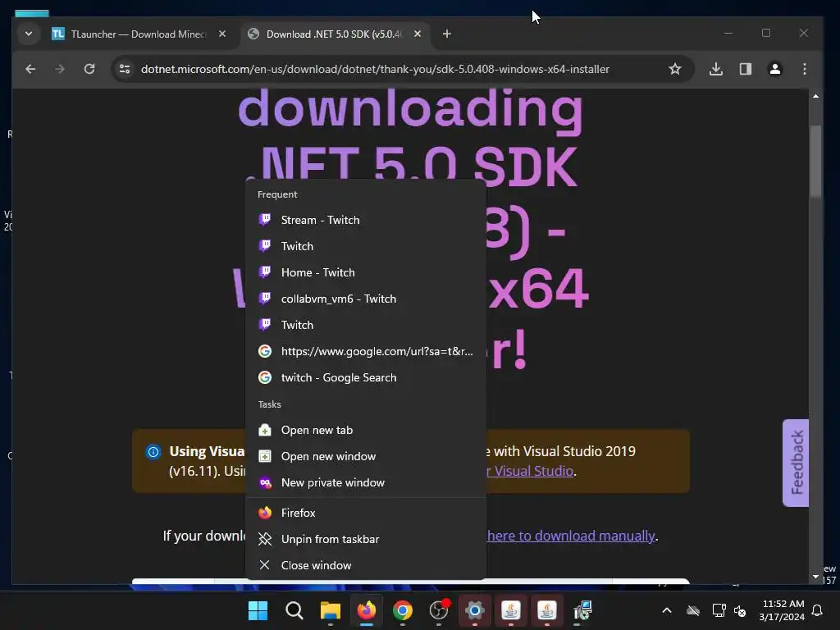This screenshot has height=630, width=840.
Task: View site information icon in address bar
Action: click(x=125, y=69)
